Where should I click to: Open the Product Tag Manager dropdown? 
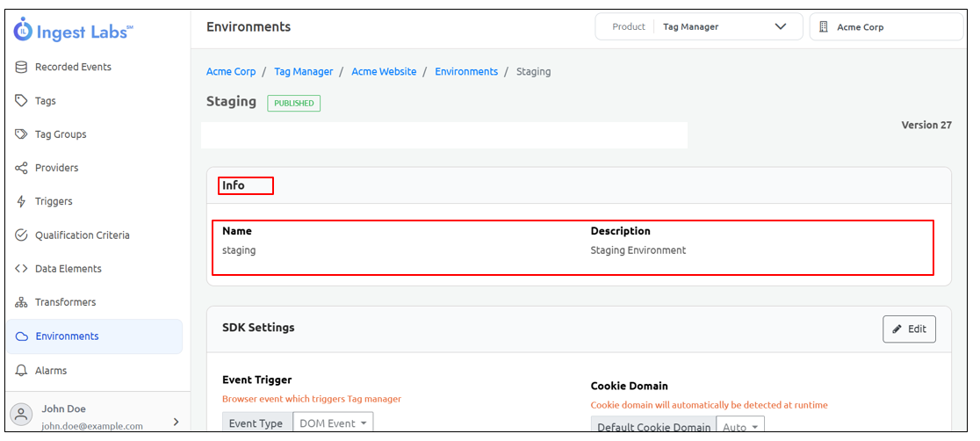tap(698, 27)
